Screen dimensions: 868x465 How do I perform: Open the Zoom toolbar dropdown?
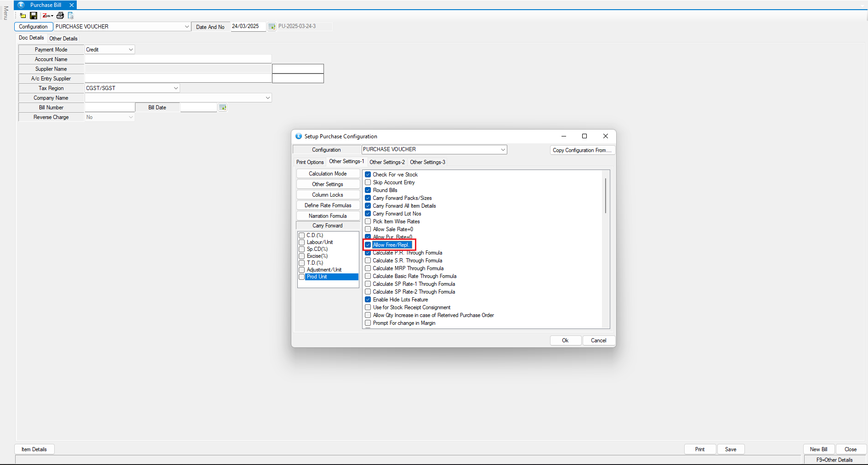pyautogui.click(x=48, y=16)
